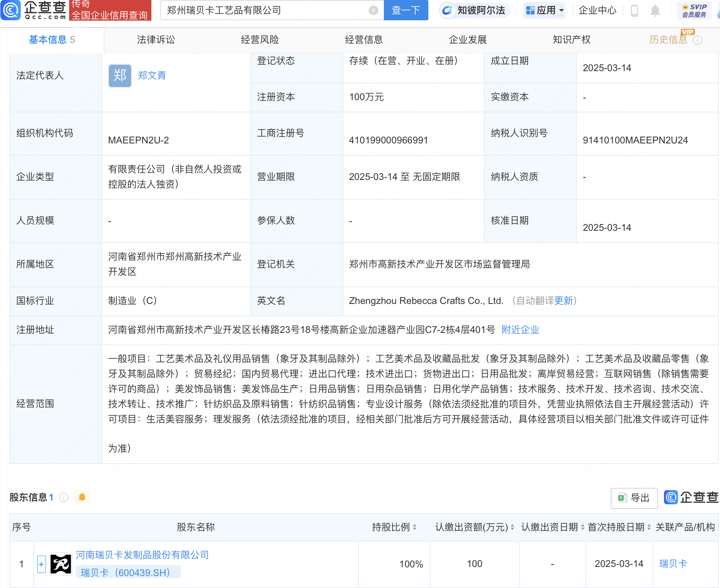This screenshot has height=588, width=720.
Task: Switch to the 法律诉讼 tab
Action: click(x=156, y=40)
